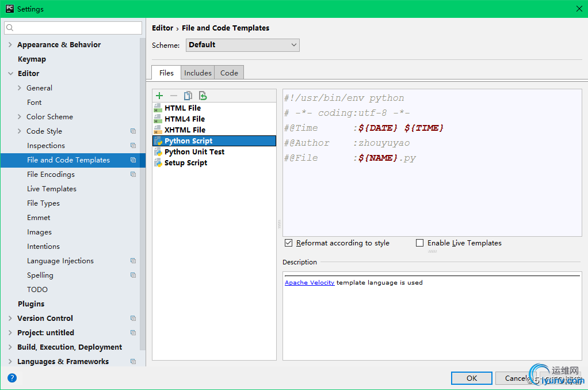The width and height of the screenshot is (588, 390).
Task: Click the XHTML File template icon
Action: pos(158,130)
